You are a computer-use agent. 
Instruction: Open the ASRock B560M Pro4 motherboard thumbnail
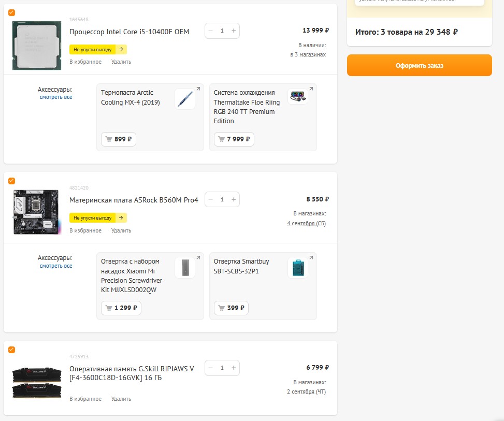tap(33, 211)
